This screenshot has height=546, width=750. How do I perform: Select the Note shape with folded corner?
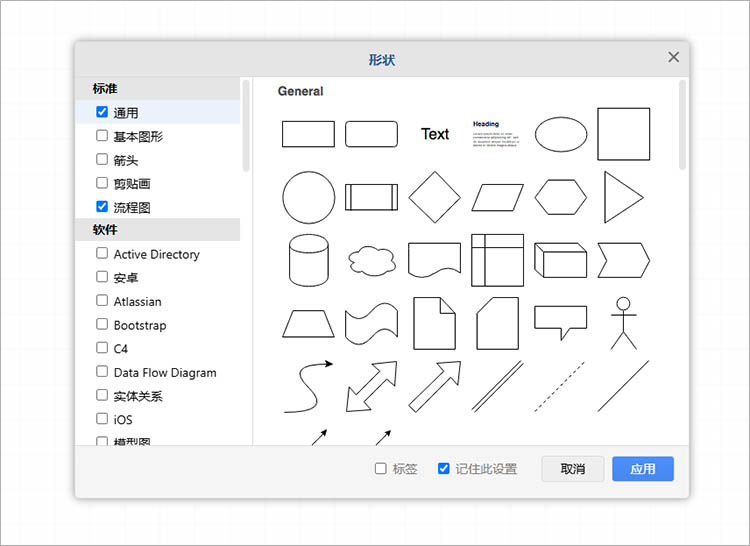434,323
